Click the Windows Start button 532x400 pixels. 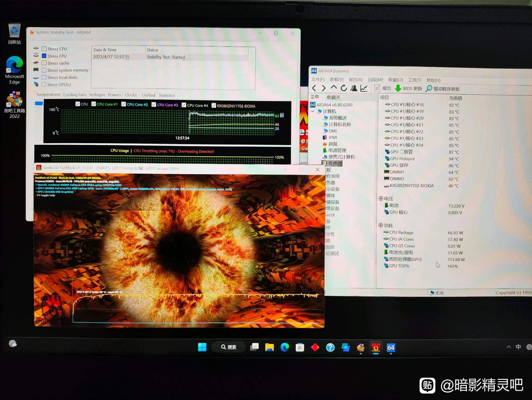[x=202, y=347]
